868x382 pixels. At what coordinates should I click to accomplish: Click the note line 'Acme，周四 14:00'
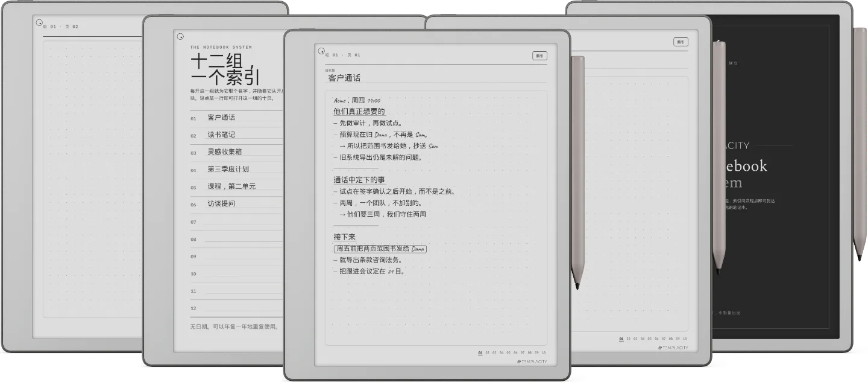pos(357,100)
